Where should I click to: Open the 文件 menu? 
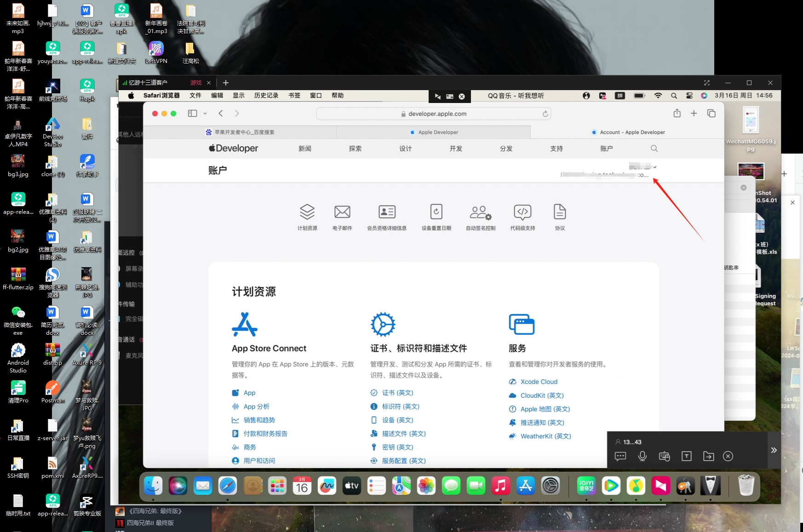(x=195, y=96)
